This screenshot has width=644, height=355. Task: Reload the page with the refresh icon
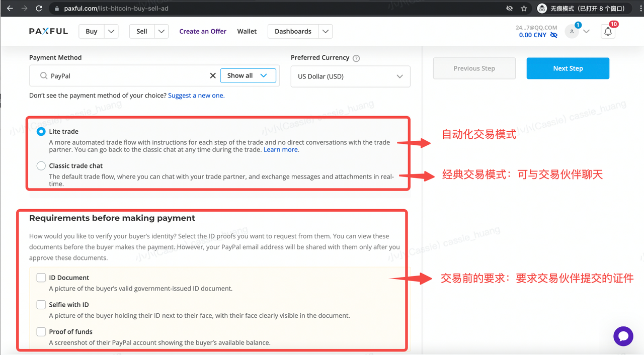coord(39,9)
